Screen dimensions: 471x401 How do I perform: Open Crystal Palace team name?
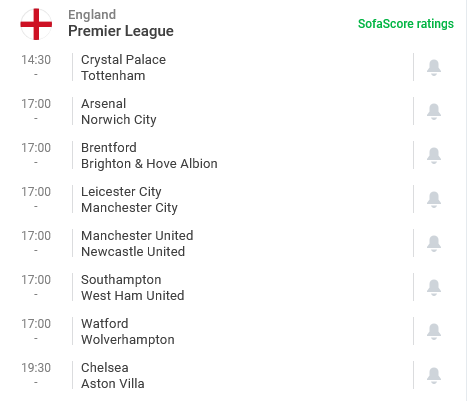pyautogui.click(x=123, y=60)
